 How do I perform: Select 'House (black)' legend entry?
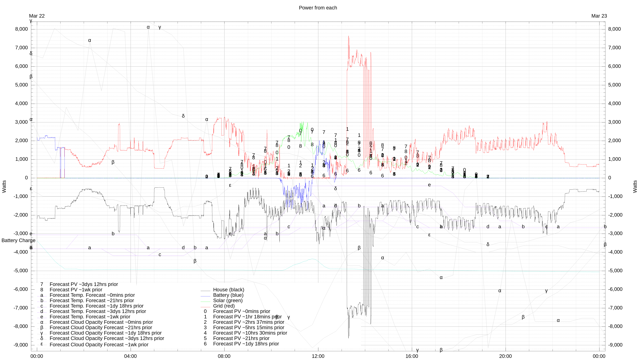tap(229, 290)
